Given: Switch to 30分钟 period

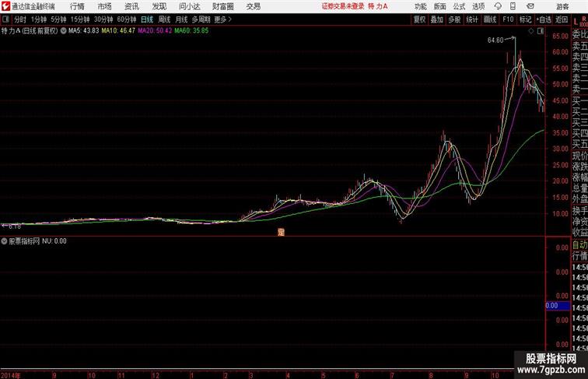Looking at the screenshot, I should click(x=103, y=19).
